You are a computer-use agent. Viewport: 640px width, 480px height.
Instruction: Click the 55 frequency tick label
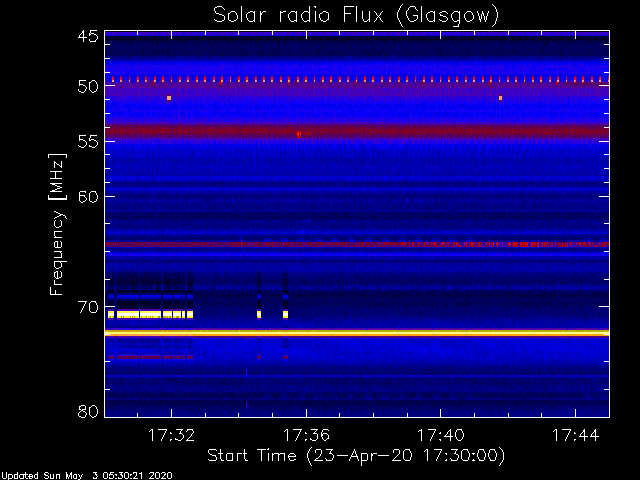[x=88, y=142]
